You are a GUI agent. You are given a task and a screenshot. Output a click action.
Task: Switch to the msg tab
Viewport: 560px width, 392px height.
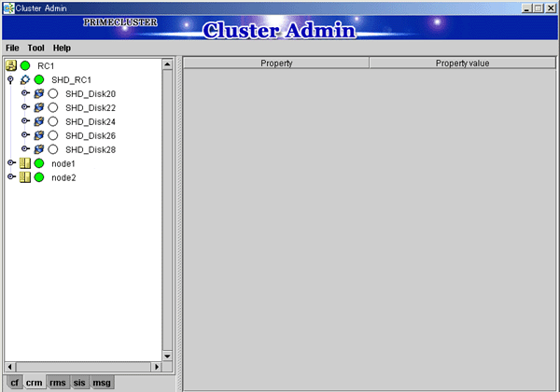[102, 383]
